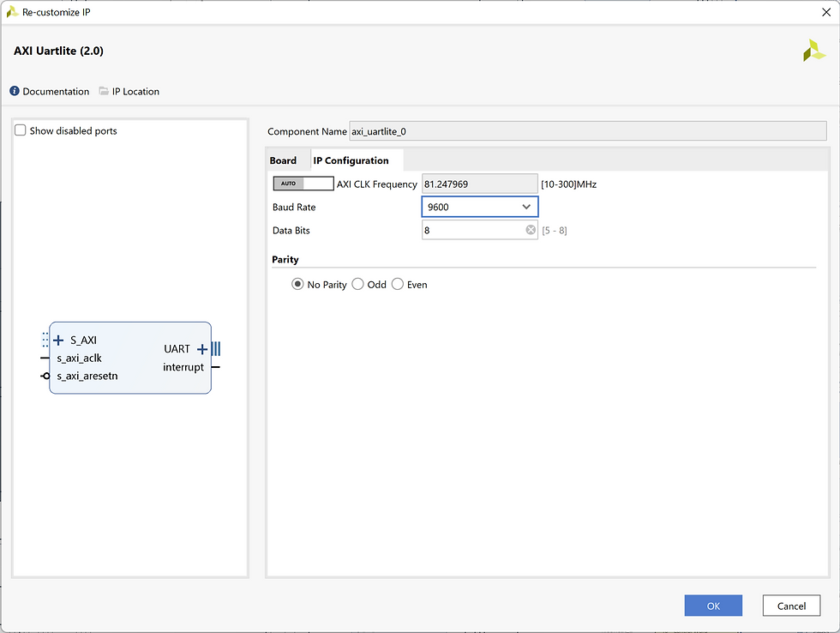Clear the Data Bits field value

click(x=531, y=230)
